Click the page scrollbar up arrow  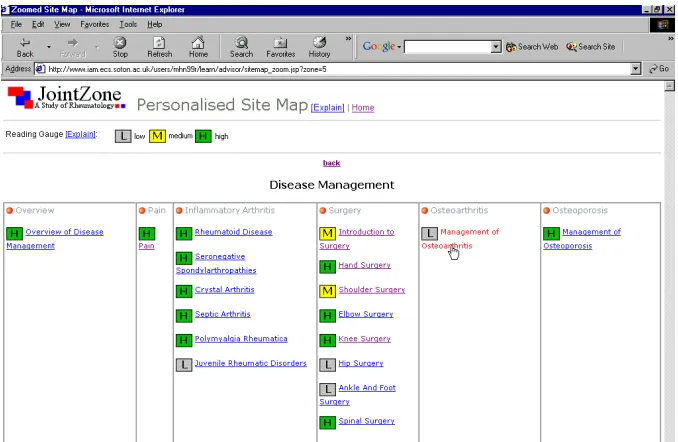click(x=669, y=86)
